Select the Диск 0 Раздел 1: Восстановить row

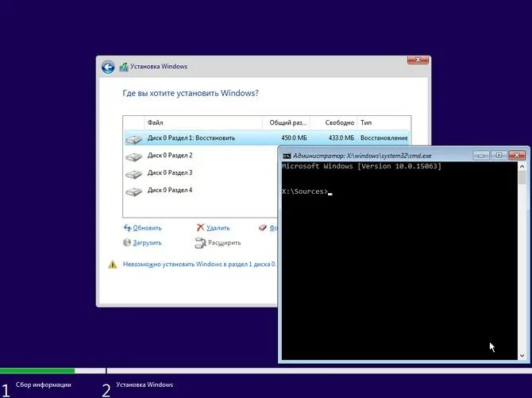pos(267,138)
